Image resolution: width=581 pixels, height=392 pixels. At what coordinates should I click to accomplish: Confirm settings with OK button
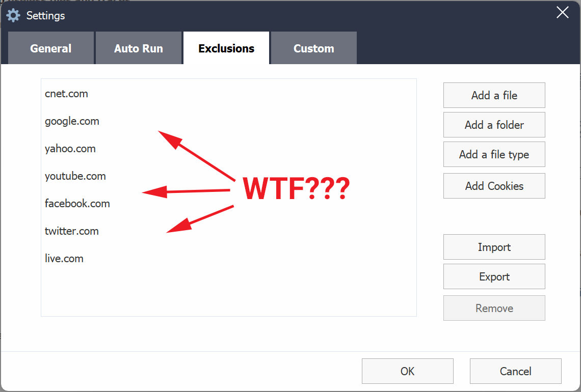407,372
